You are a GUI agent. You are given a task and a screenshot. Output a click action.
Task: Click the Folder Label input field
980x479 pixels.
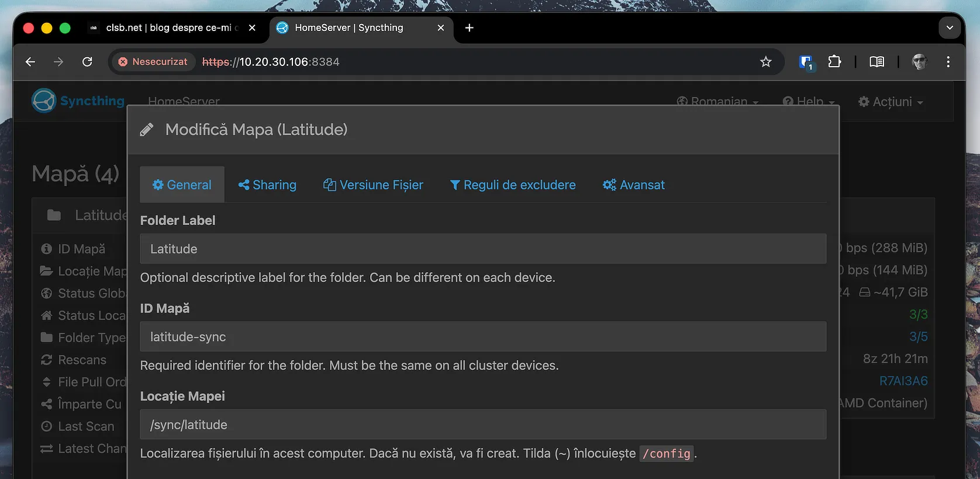482,249
